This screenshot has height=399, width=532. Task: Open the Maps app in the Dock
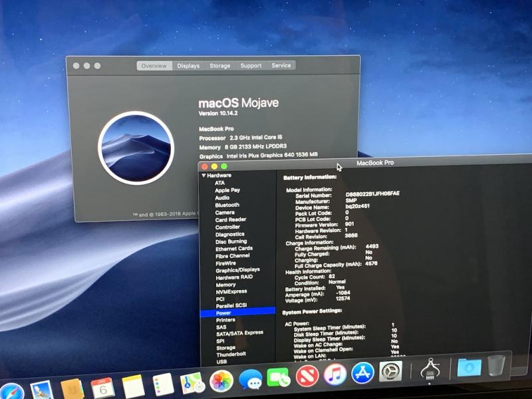point(192,384)
